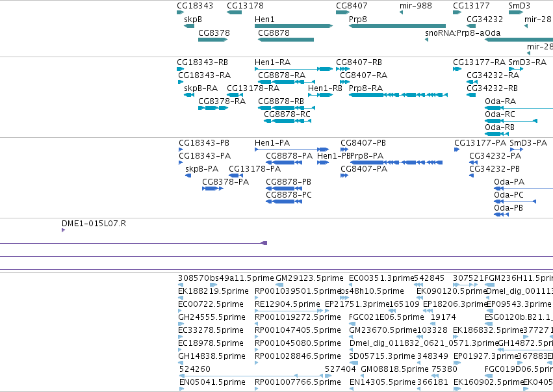Select the GH24555.5prime EST
553x392 pixels.
tap(181, 324)
